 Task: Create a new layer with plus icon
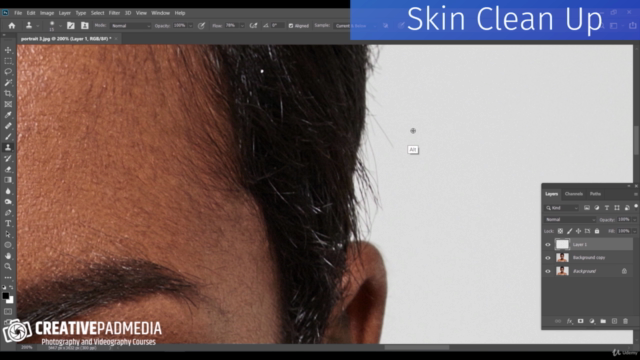pos(614,321)
